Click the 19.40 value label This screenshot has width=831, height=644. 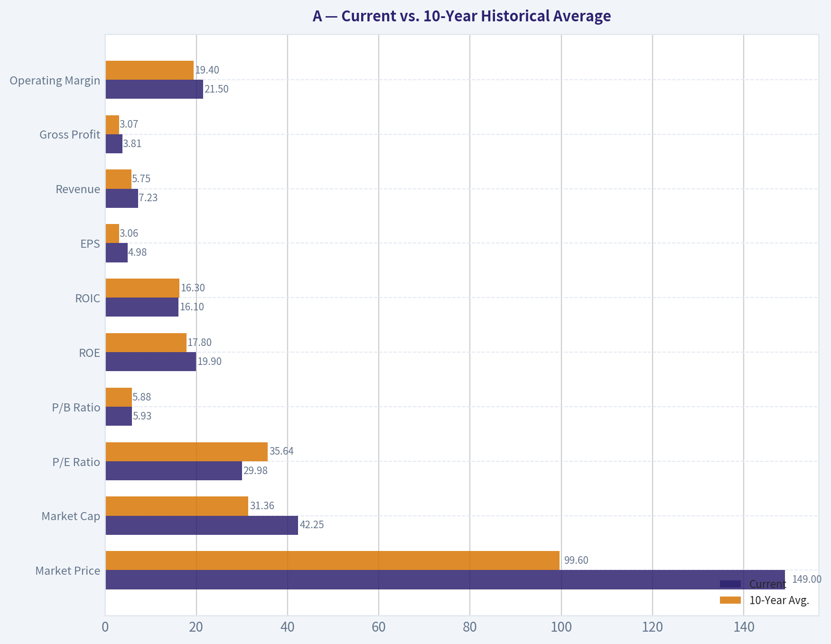point(207,70)
